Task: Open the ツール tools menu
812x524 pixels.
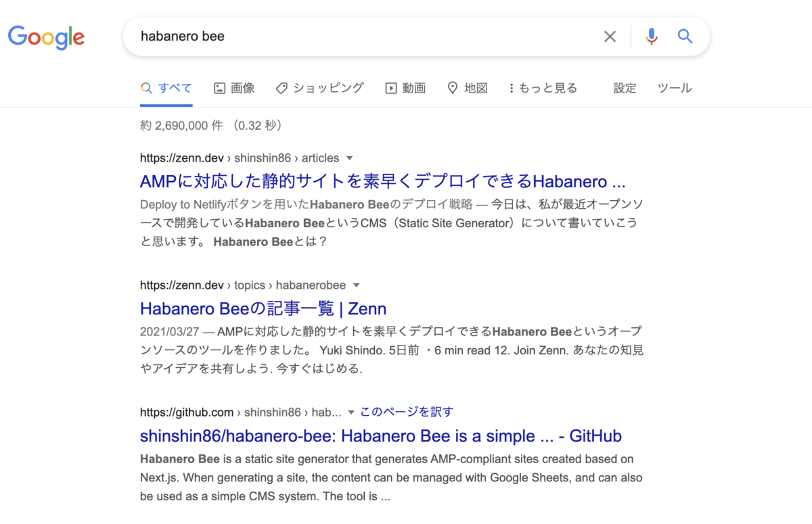Action: pyautogui.click(x=675, y=88)
